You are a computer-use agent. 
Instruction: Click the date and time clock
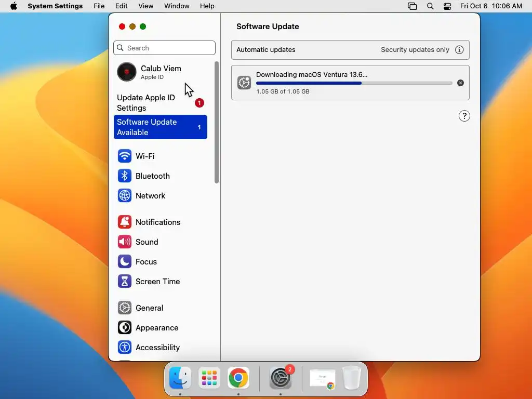tap(491, 6)
